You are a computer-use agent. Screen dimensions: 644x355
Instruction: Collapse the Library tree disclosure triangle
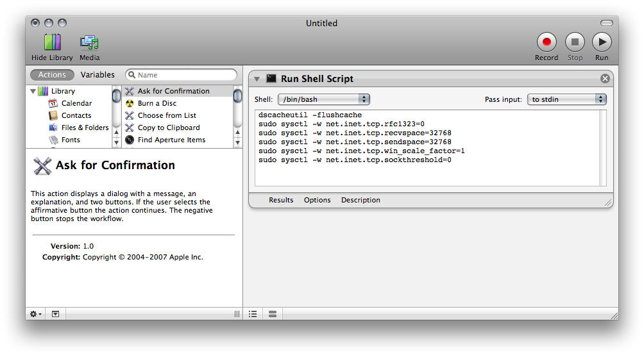coord(33,91)
